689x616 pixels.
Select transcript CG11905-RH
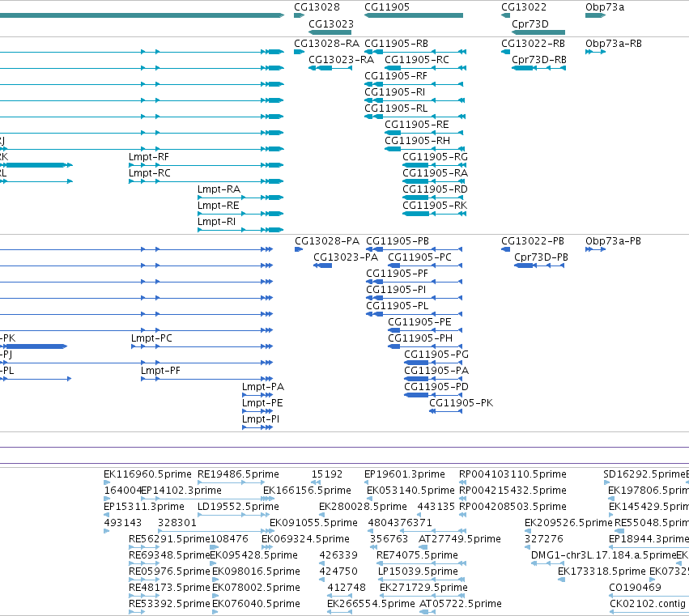[x=418, y=141]
